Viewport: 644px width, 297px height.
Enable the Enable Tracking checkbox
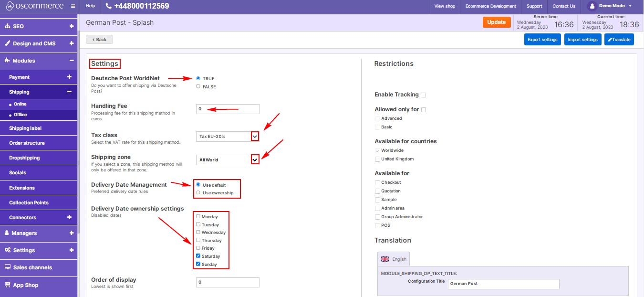(x=424, y=95)
